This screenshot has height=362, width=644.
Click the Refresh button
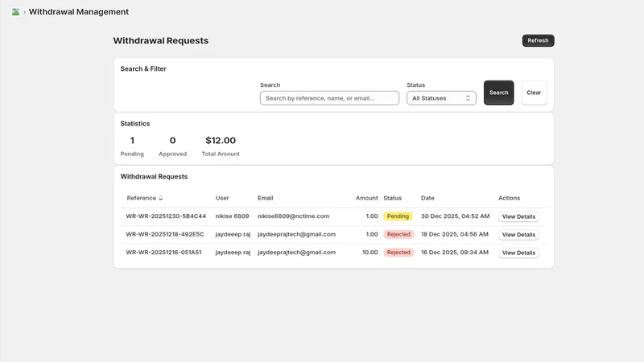tap(538, 41)
